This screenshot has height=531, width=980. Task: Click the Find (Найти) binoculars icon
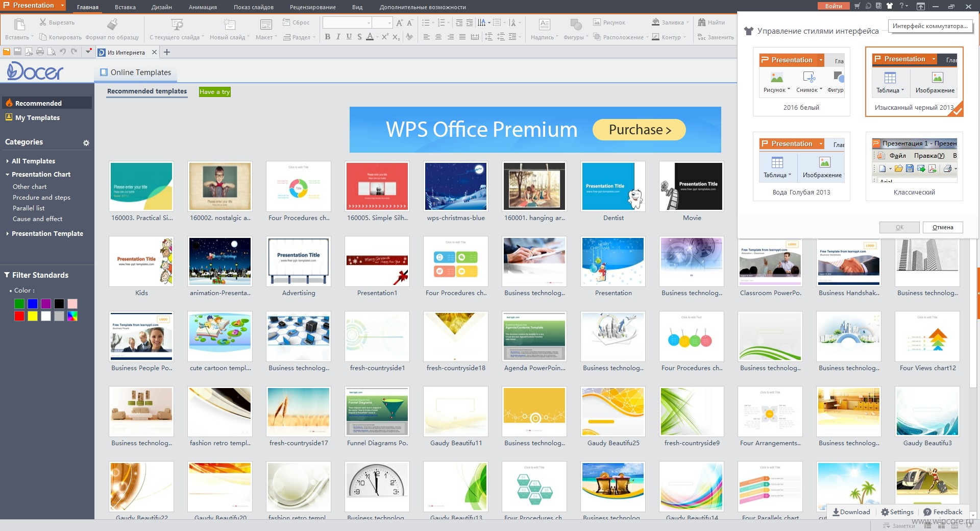click(x=702, y=22)
